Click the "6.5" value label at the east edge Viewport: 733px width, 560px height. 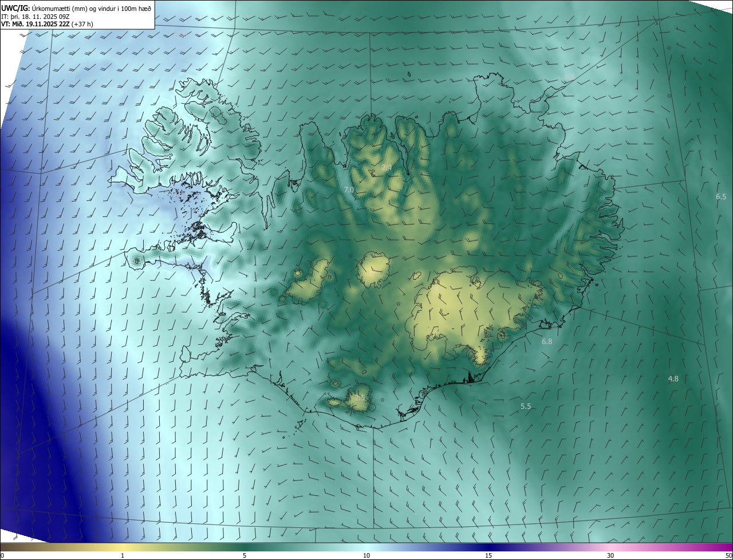point(721,196)
